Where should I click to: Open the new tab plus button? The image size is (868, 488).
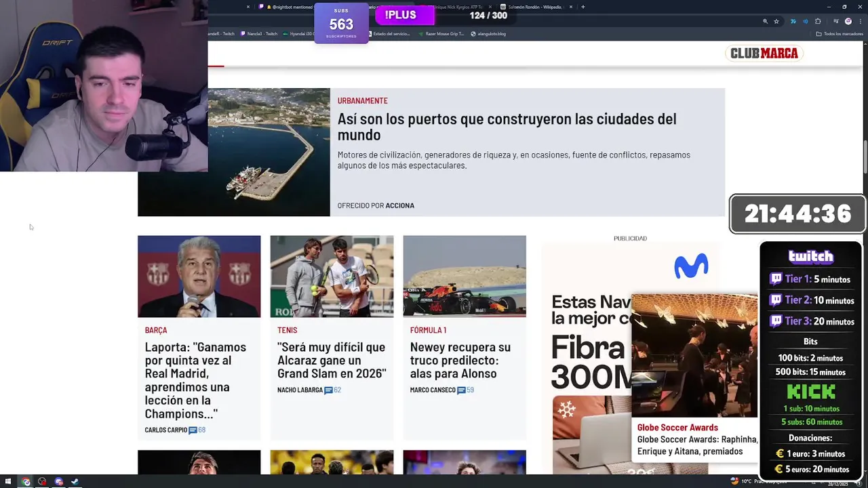[583, 7]
